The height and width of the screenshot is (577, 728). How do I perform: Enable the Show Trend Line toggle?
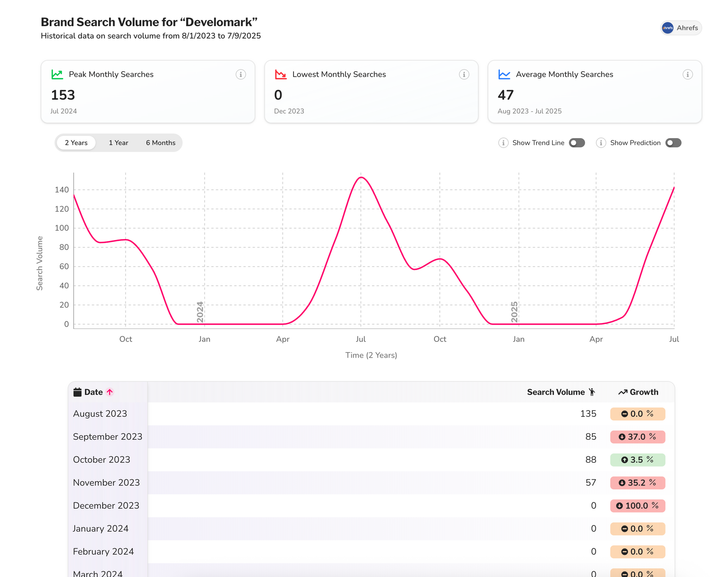pos(577,143)
